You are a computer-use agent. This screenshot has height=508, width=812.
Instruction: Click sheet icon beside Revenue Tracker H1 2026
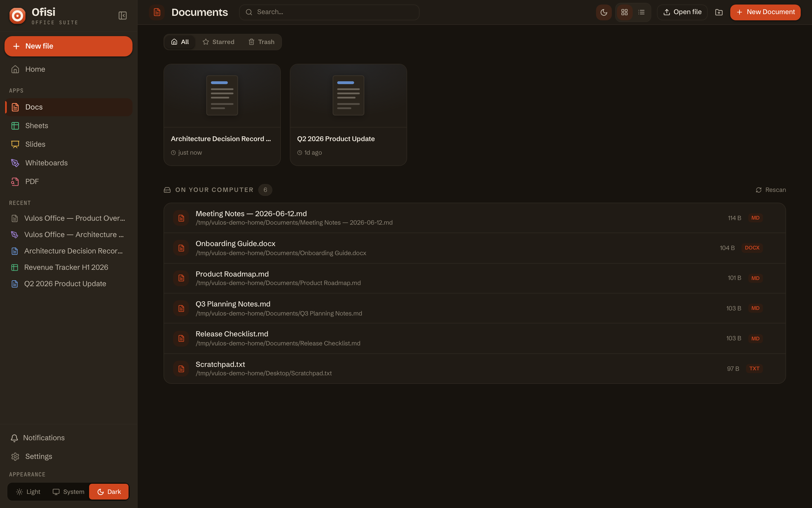15,268
